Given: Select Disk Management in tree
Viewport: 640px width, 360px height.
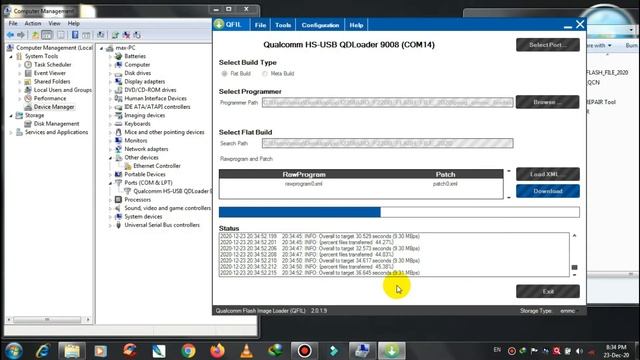Looking at the screenshot, I should [x=56, y=124].
